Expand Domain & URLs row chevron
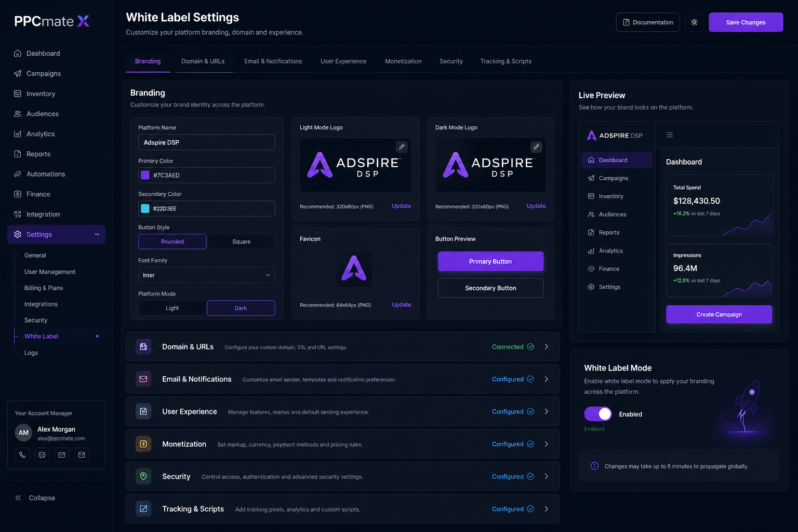This screenshot has width=798, height=532. coord(547,347)
